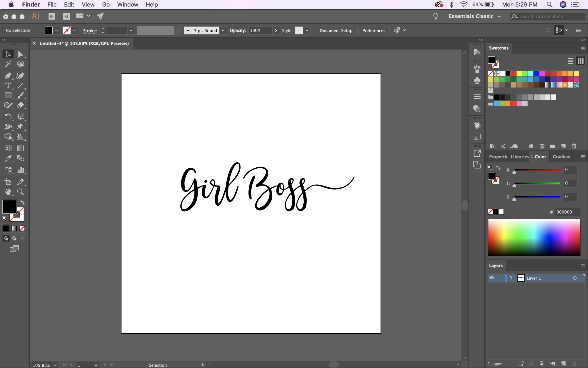
Task: Click the underlined Stroke label
Action: tap(90, 31)
